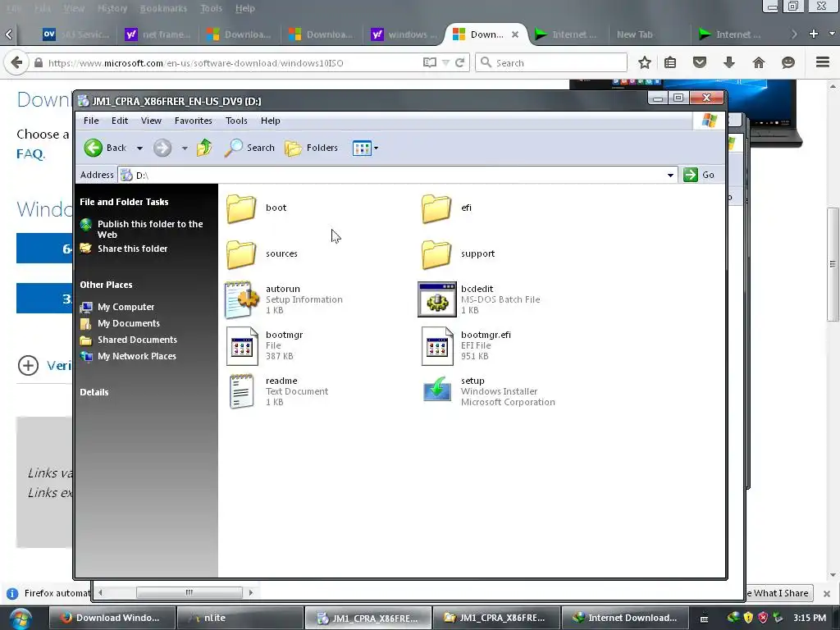Open My Network Places link
840x630 pixels.
(137, 356)
